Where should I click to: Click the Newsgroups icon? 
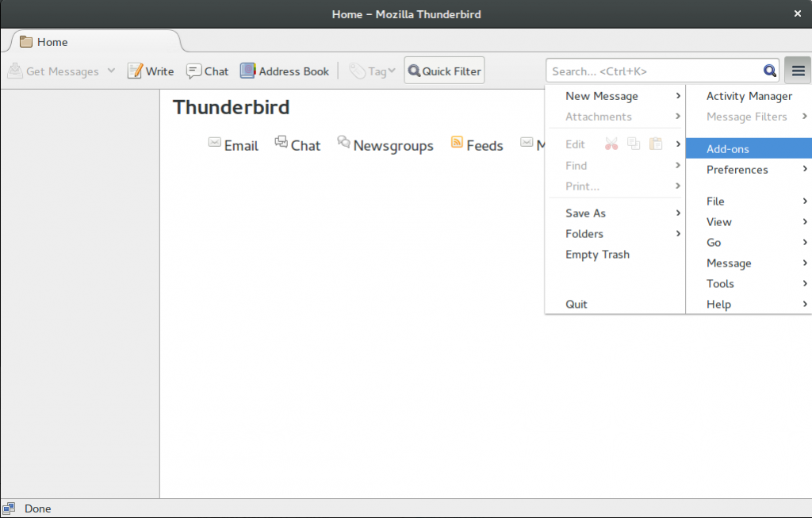[x=343, y=141]
